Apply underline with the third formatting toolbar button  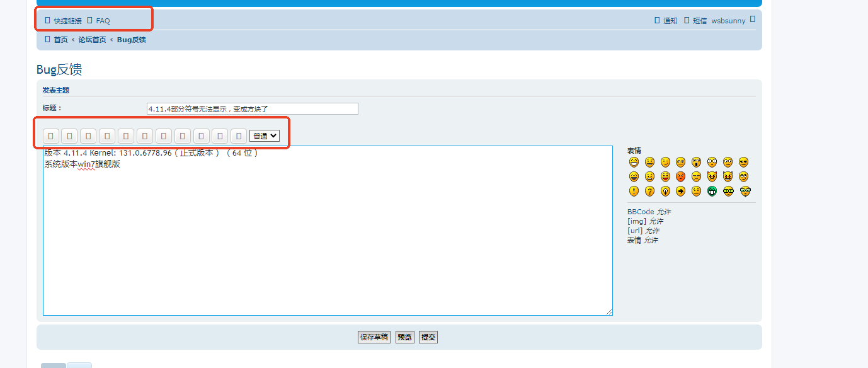pos(88,135)
